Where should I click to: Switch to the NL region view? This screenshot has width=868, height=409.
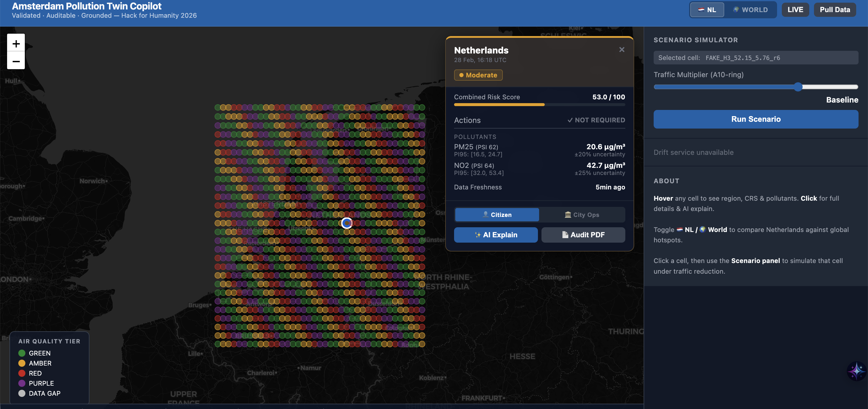coord(707,10)
